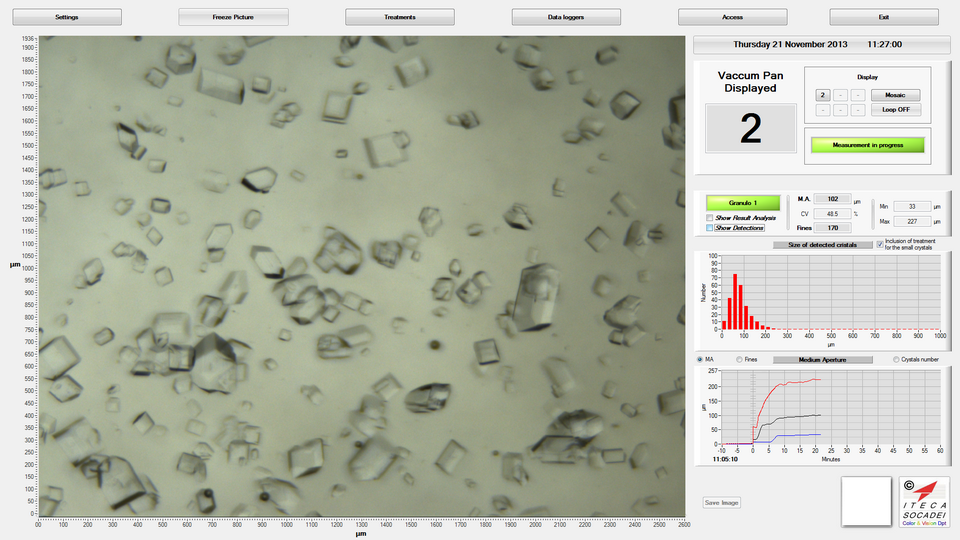The image size is (960, 540).
Task: Select the Fines radio button
Action: (738, 359)
